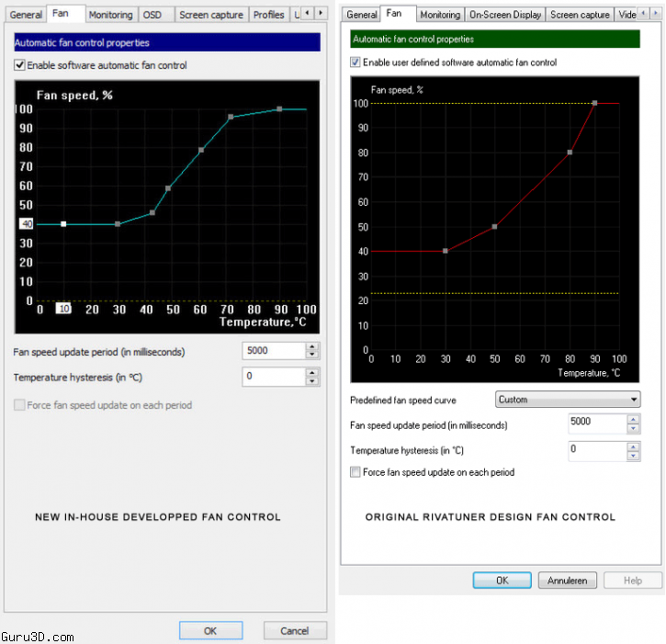The image size is (666, 644).
Task: Select 100% curve point on red graph
Action: coord(594,103)
